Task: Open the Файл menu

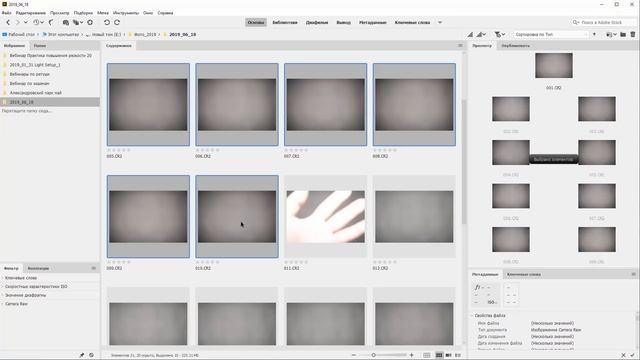Action: click(x=7, y=13)
